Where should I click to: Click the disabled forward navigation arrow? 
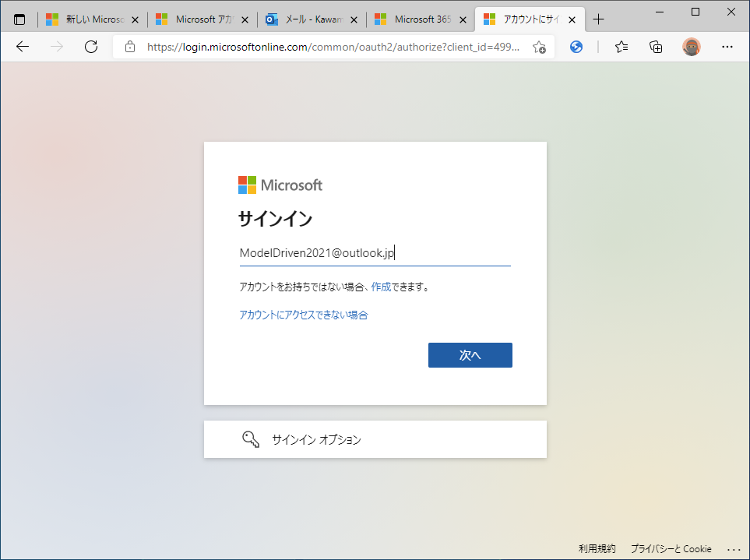tap(57, 47)
